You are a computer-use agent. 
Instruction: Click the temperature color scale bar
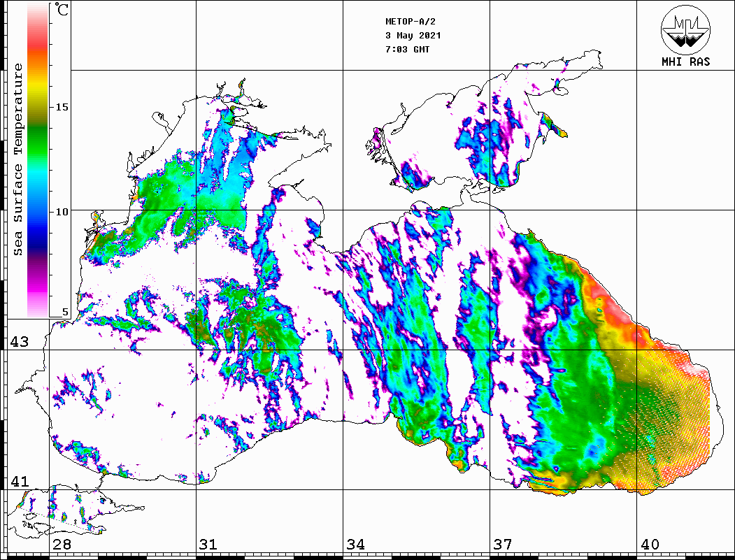pyautogui.click(x=38, y=160)
